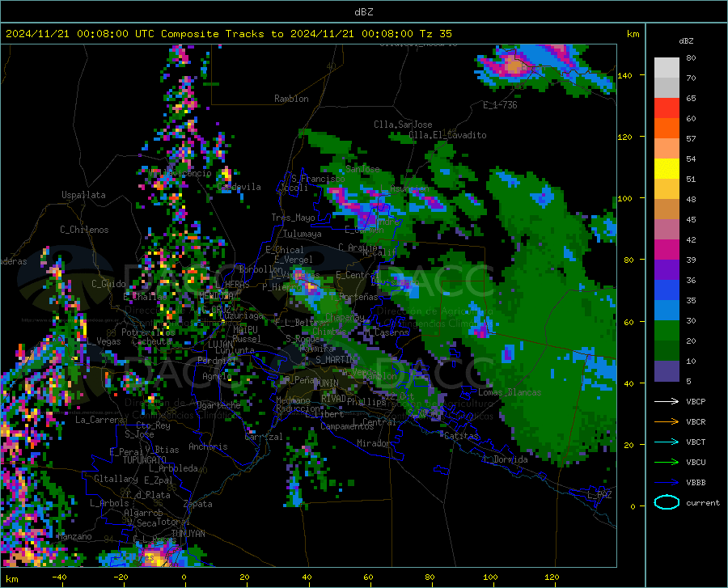Click the Clla.El_Cavadito label
This screenshot has height=588, width=728.
447,135
